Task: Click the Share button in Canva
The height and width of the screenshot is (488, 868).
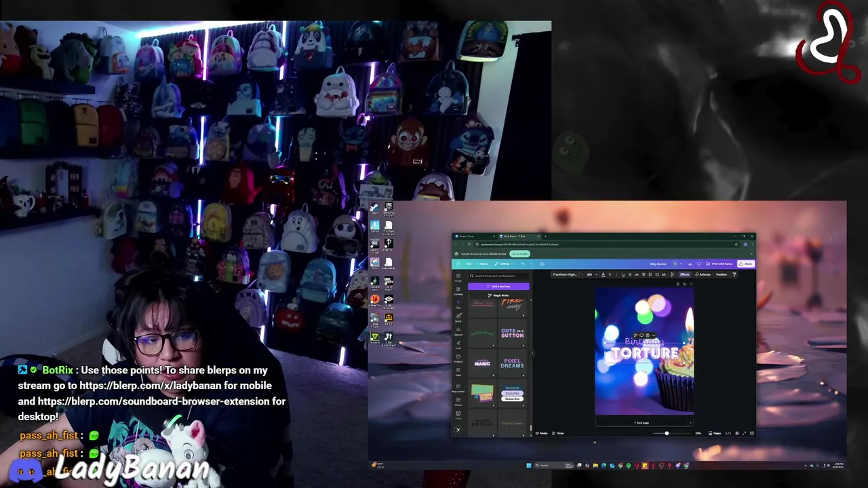Action: (745, 264)
